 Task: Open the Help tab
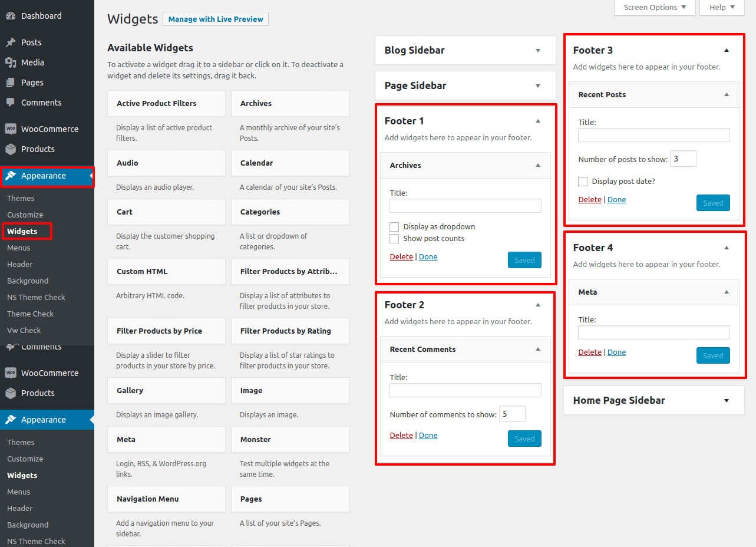point(722,8)
